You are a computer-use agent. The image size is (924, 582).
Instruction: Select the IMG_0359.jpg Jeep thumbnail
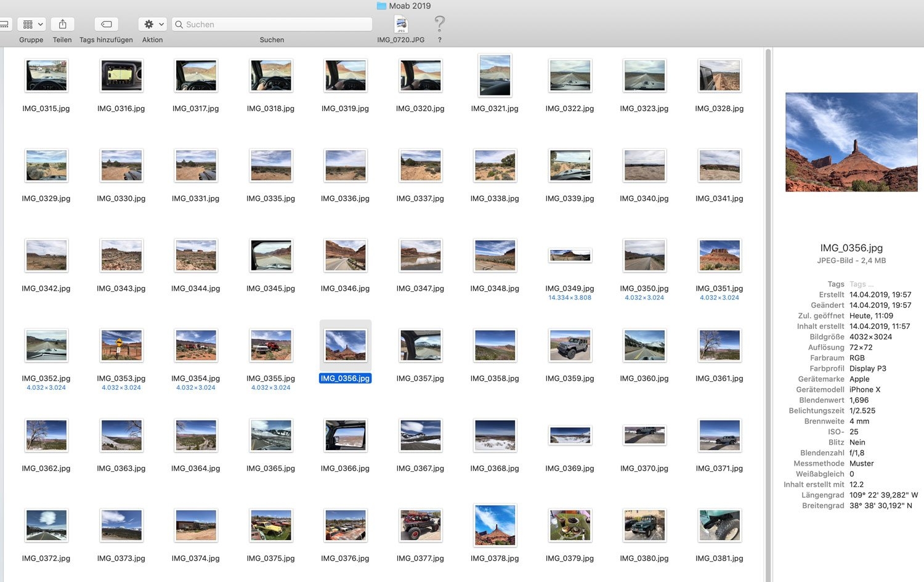point(570,345)
